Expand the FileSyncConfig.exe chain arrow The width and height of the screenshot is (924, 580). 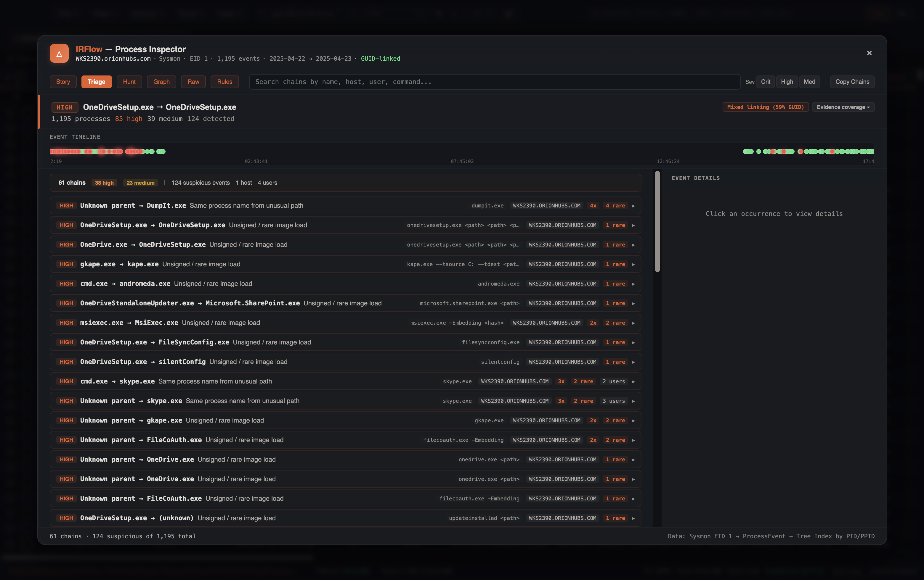tap(633, 343)
